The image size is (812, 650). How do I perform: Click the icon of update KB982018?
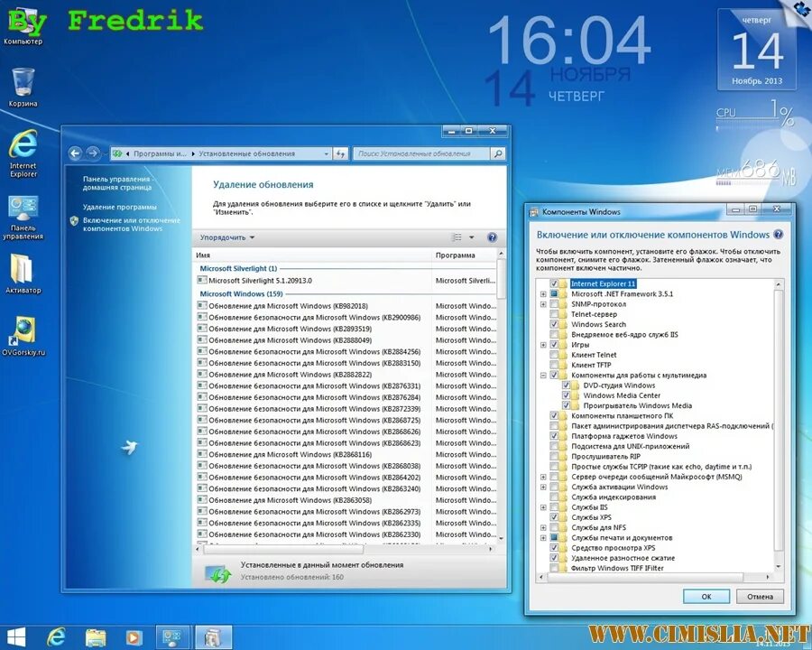click(202, 305)
